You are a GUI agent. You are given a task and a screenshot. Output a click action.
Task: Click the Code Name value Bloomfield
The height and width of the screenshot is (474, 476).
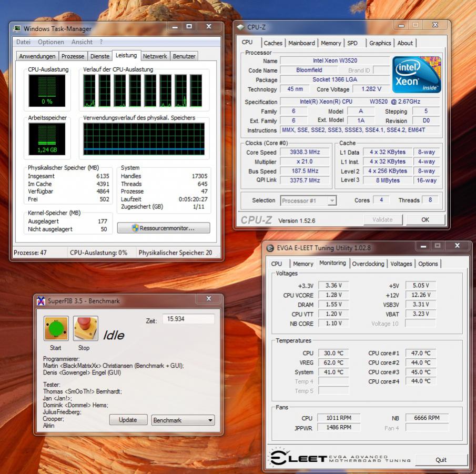(309, 70)
